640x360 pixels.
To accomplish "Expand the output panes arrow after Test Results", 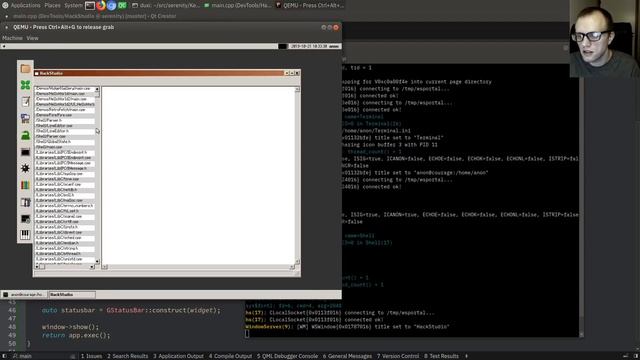I will 466,356.
